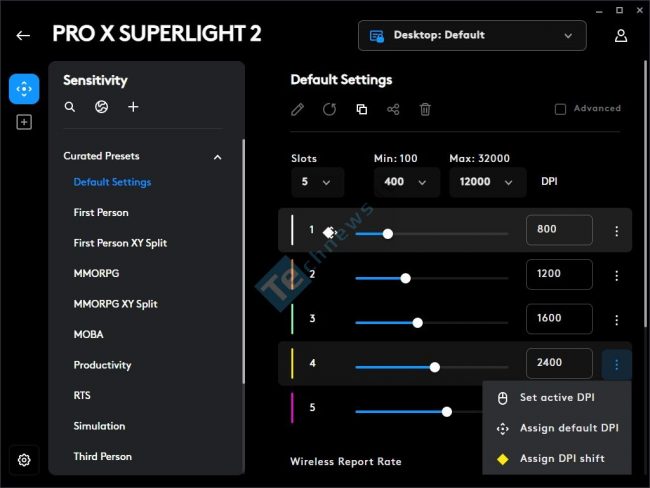650x488 pixels.
Task: Click the add plus square sidebar icon
Action: (x=24, y=122)
